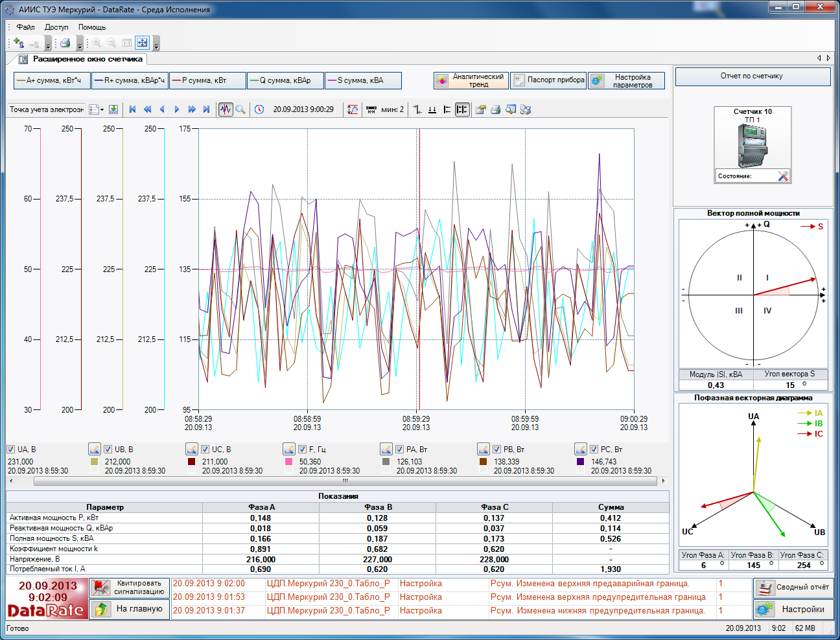Click the fast forward double-arrow button

click(x=192, y=109)
